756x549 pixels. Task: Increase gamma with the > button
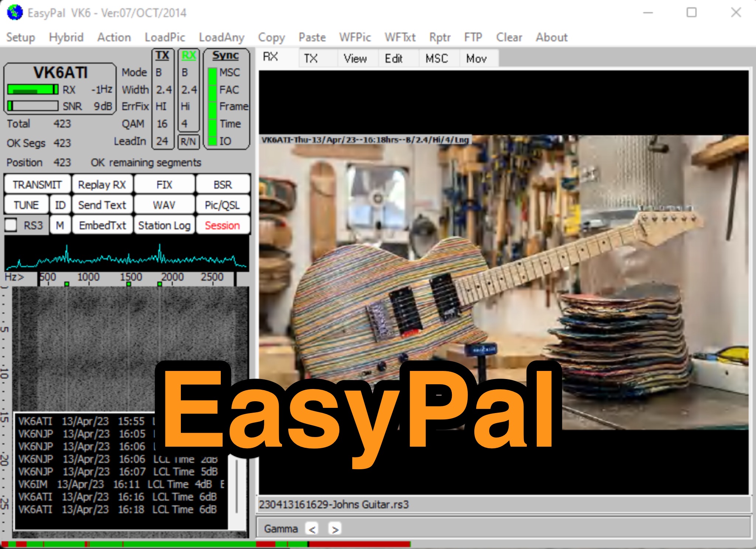pos(335,529)
